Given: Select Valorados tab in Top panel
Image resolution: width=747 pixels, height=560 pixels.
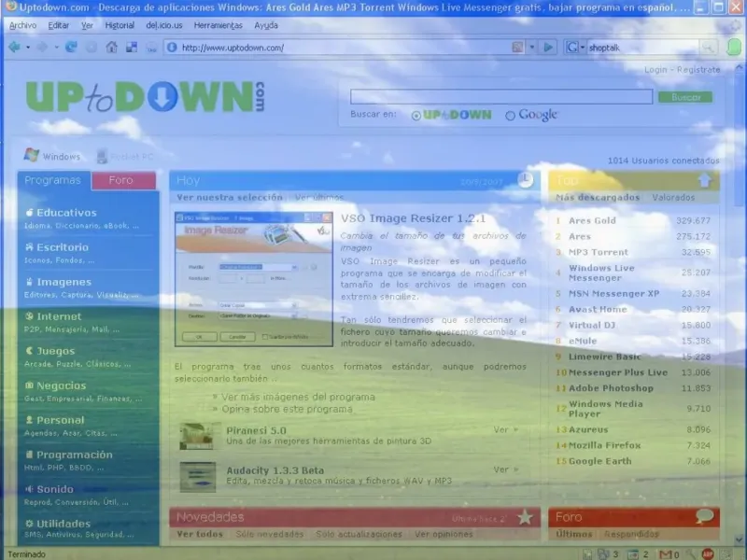Looking at the screenshot, I should coord(673,197).
